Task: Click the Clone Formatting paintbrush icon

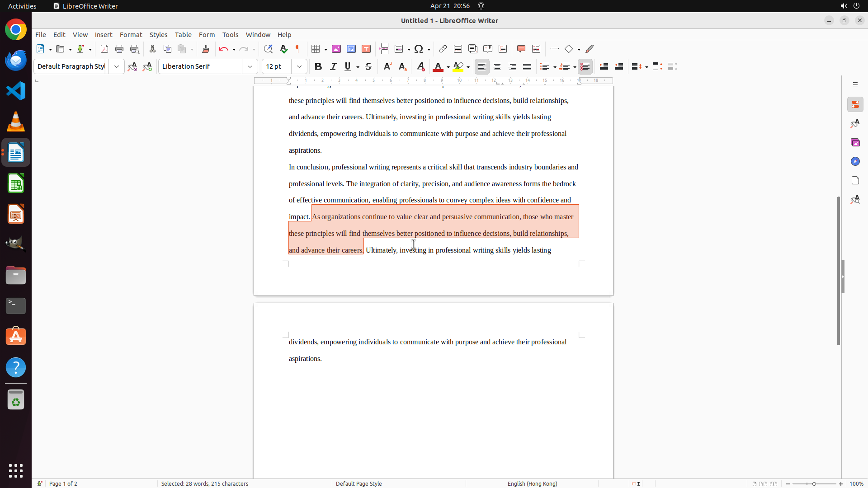Action: click(x=206, y=49)
